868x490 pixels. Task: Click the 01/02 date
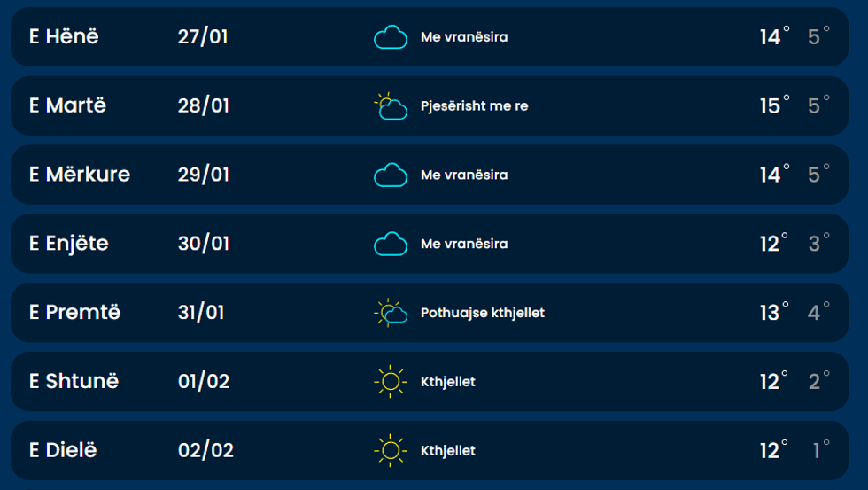click(204, 382)
